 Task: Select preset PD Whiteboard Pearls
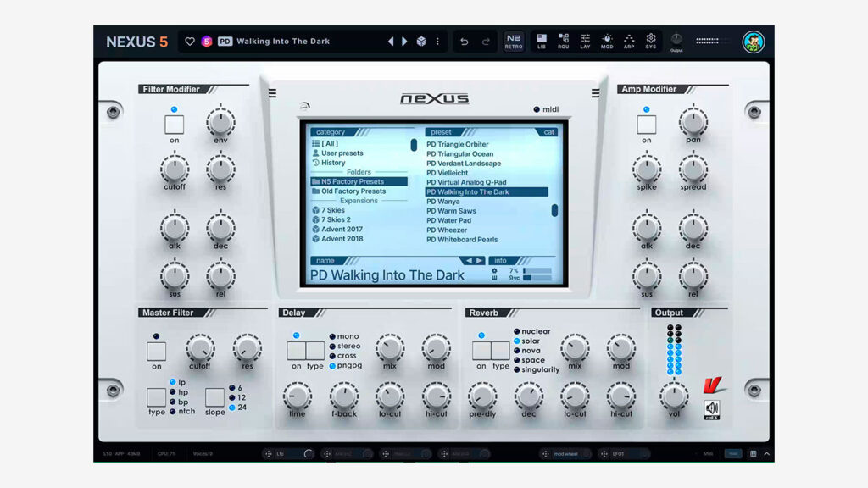click(462, 240)
